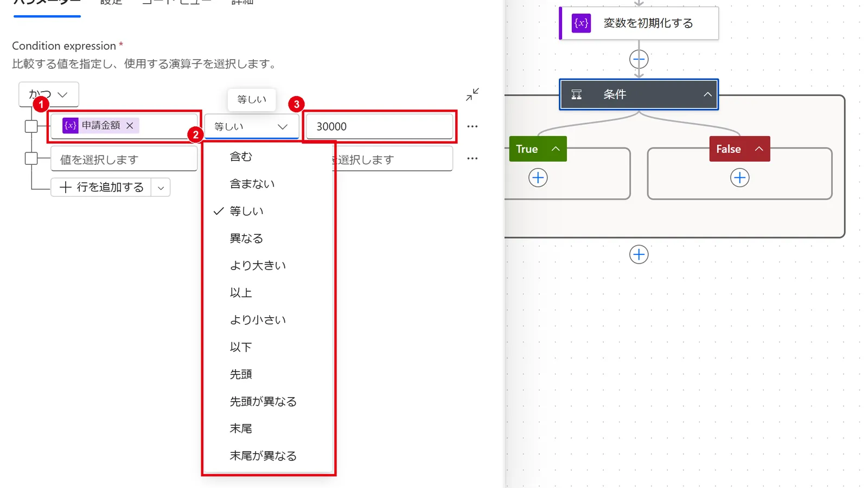Add an action inside the False branch
The width and height of the screenshot is (868, 488).
[x=740, y=177]
